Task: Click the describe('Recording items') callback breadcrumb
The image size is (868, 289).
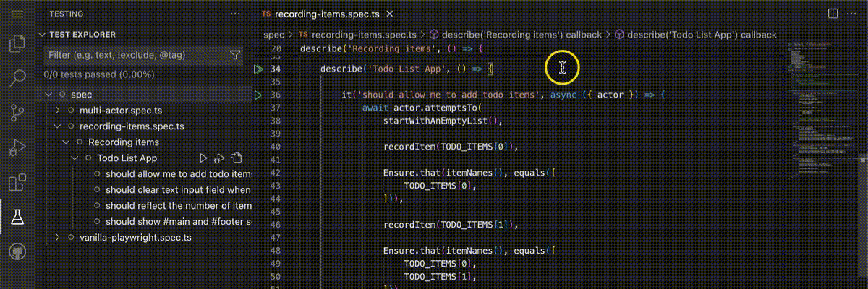Action: [516, 35]
